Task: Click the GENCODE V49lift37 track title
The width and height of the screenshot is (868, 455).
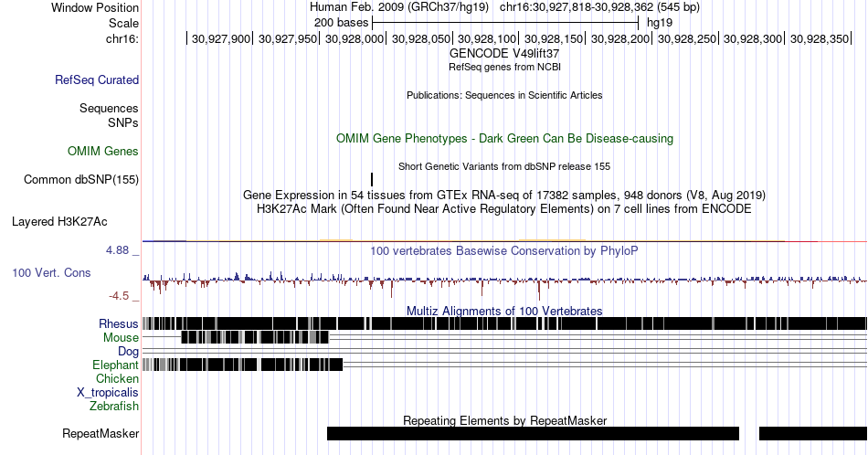Action: pos(504,54)
